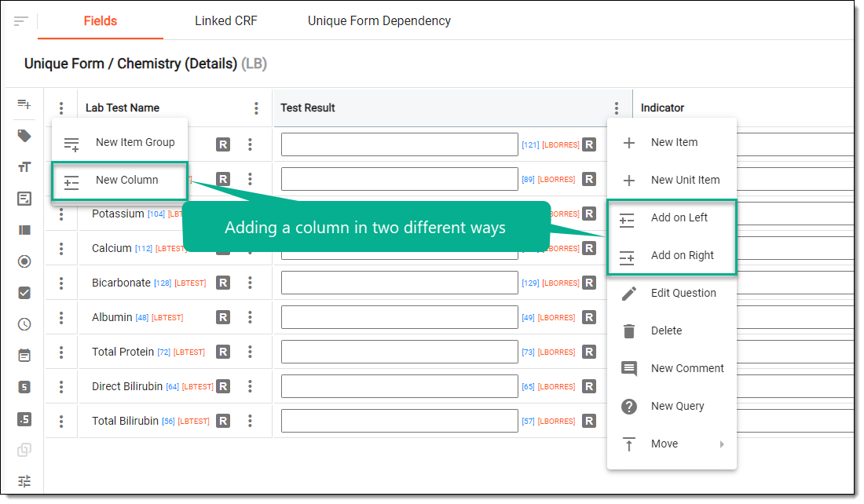Image resolution: width=864 pixels, height=504 pixels.
Task: Click the Potassium row label
Action: (118, 214)
